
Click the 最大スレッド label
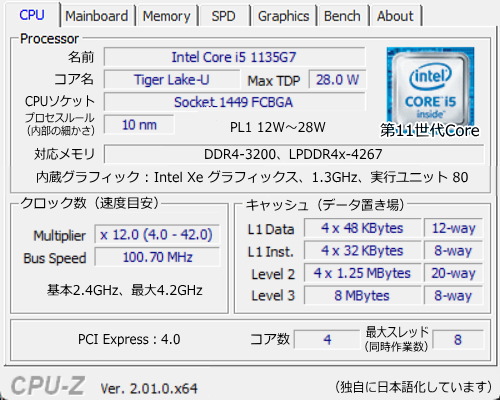pyautogui.click(x=397, y=332)
